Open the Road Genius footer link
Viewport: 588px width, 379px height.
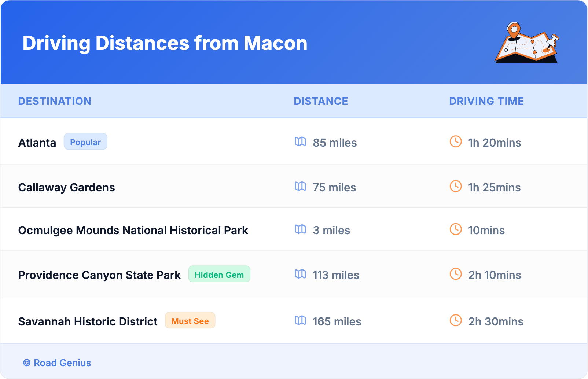click(x=57, y=363)
